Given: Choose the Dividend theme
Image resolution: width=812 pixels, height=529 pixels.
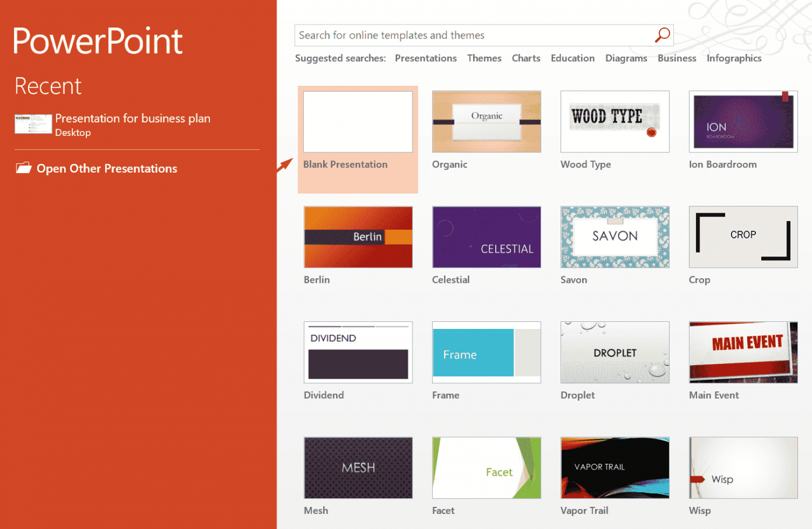Looking at the screenshot, I should [358, 352].
